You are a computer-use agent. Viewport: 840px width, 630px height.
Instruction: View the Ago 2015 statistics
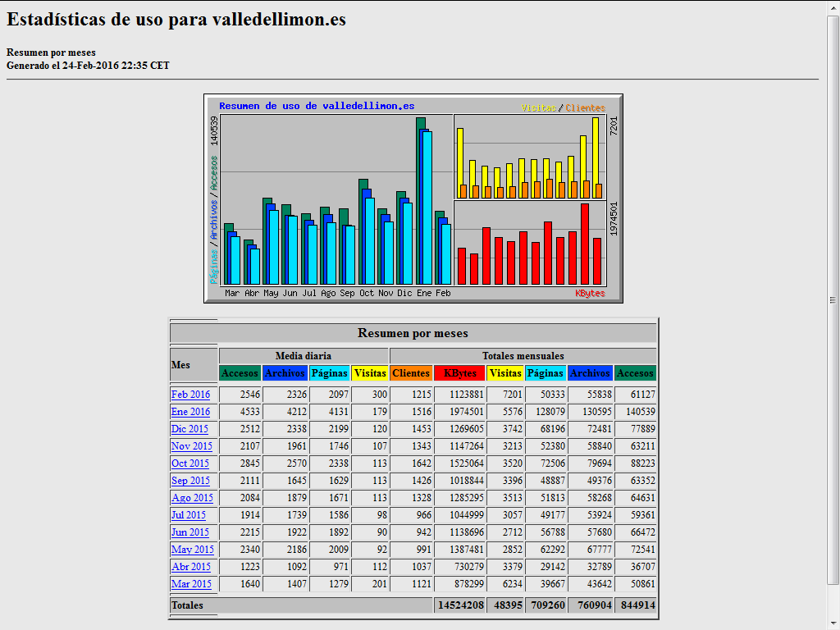point(192,498)
